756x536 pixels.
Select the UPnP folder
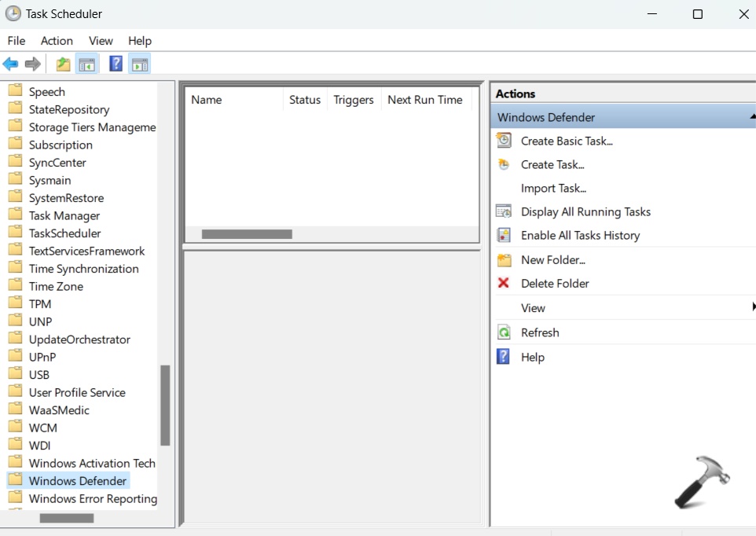42,357
